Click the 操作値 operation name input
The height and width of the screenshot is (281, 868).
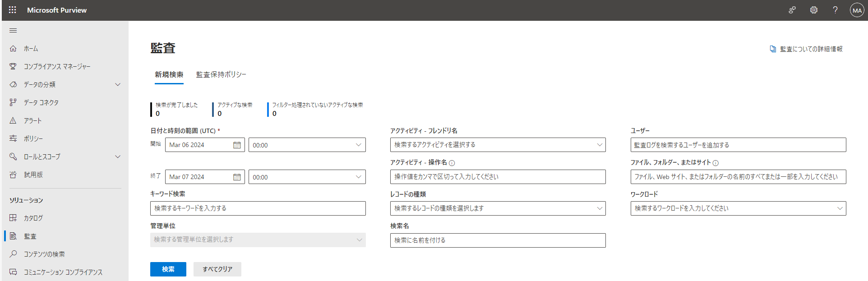498,177
